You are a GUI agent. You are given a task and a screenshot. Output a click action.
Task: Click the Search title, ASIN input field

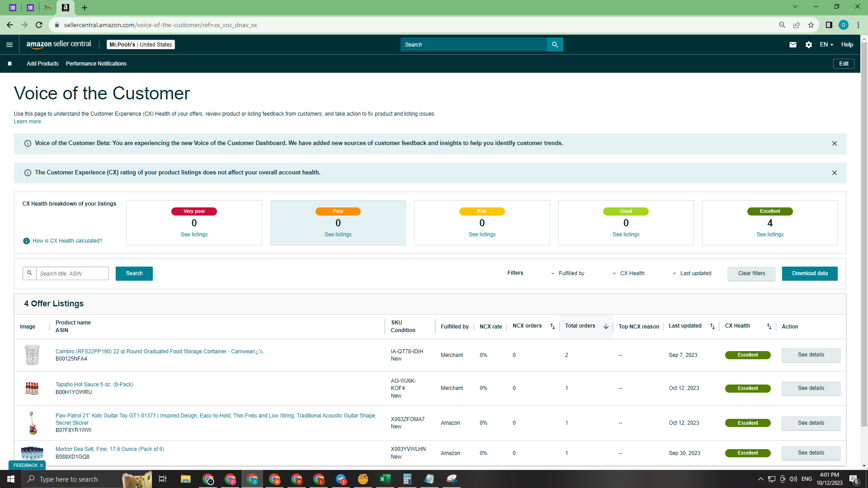72,273
